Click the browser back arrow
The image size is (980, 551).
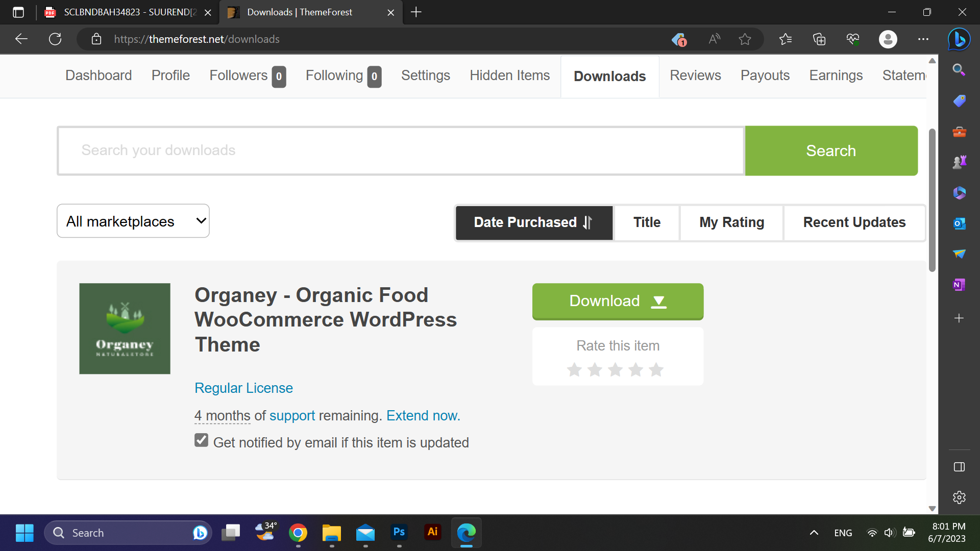click(21, 39)
